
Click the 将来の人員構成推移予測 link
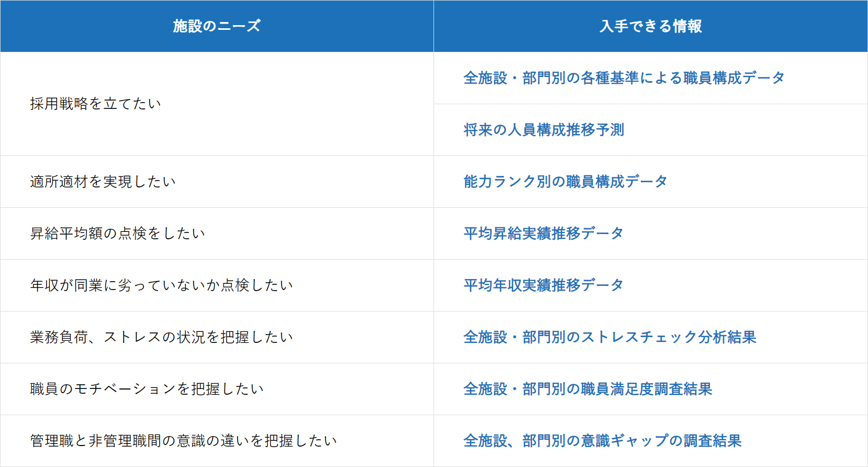pyautogui.click(x=543, y=130)
